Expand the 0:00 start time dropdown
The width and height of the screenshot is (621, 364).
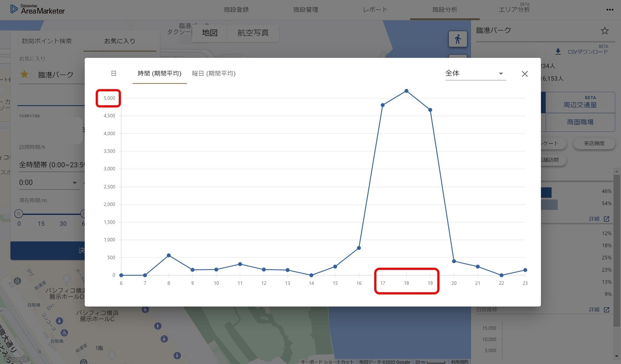tap(48, 183)
